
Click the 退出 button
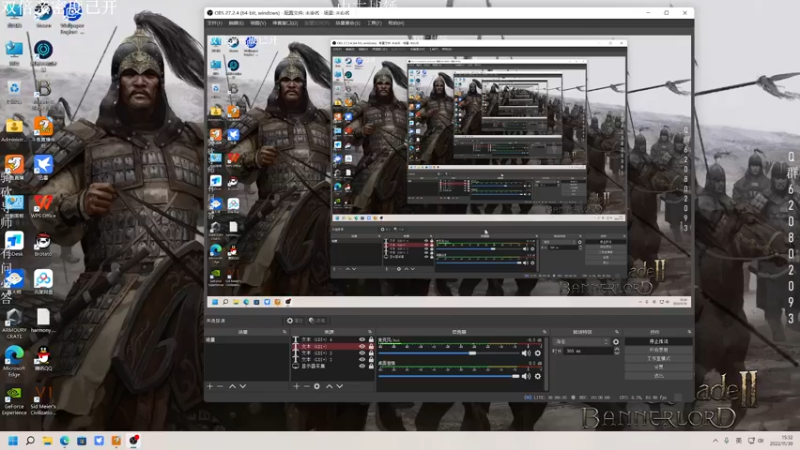point(658,376)
